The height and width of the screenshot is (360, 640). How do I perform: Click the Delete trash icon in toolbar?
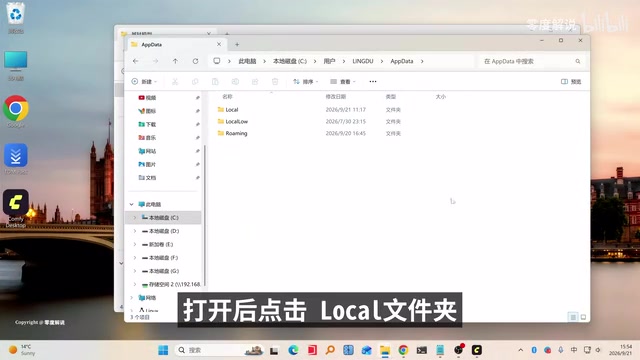tap(275, 82)
